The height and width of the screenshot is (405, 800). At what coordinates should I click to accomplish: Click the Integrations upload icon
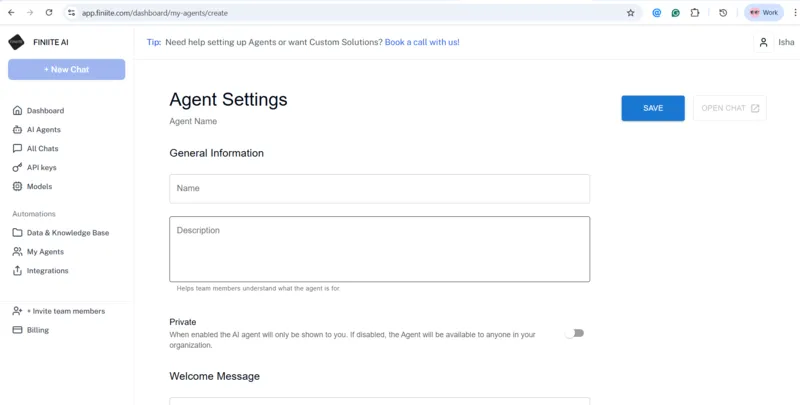point(17,270)
